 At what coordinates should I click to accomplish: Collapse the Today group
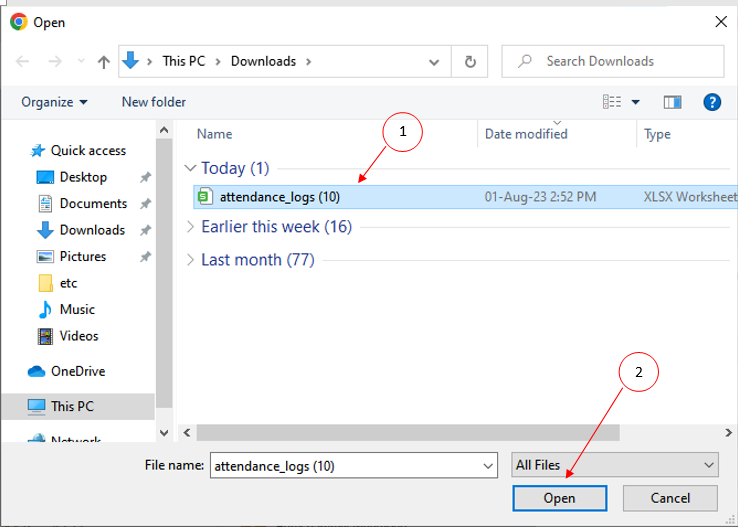click(x=191, y=168)
